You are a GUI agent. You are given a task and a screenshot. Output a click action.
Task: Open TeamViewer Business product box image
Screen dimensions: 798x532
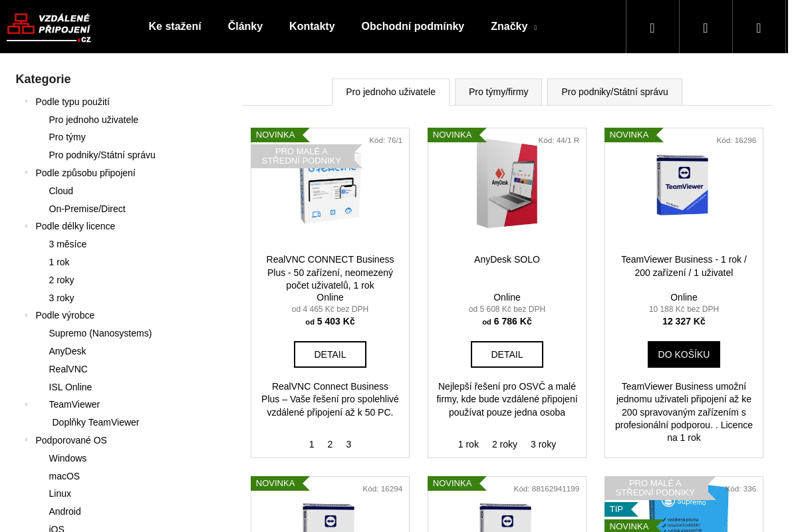tap(684, 185)
